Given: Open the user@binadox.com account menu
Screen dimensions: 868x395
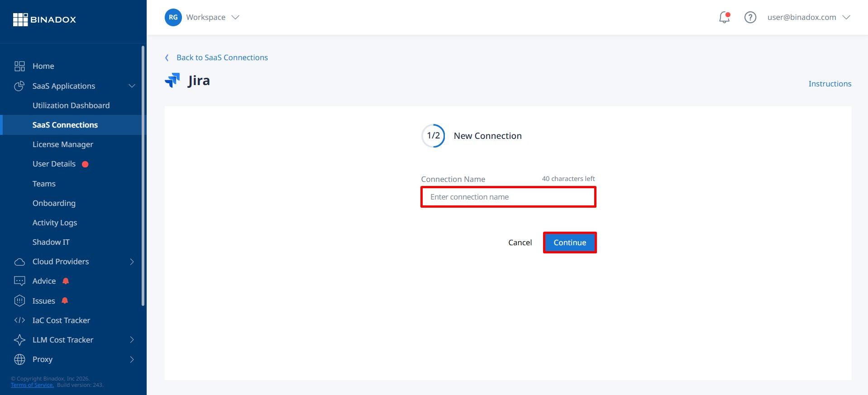Looking at the screenshot, I should coord(809,17).
